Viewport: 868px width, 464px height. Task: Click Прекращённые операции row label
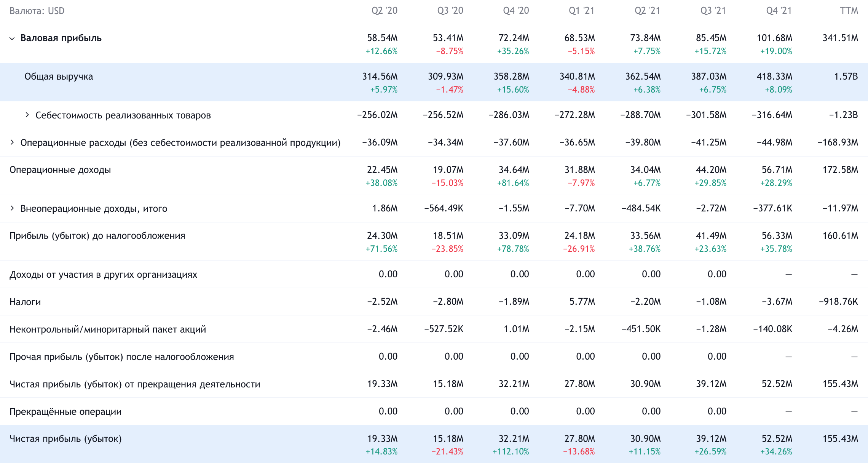click(x=65, y=412)
